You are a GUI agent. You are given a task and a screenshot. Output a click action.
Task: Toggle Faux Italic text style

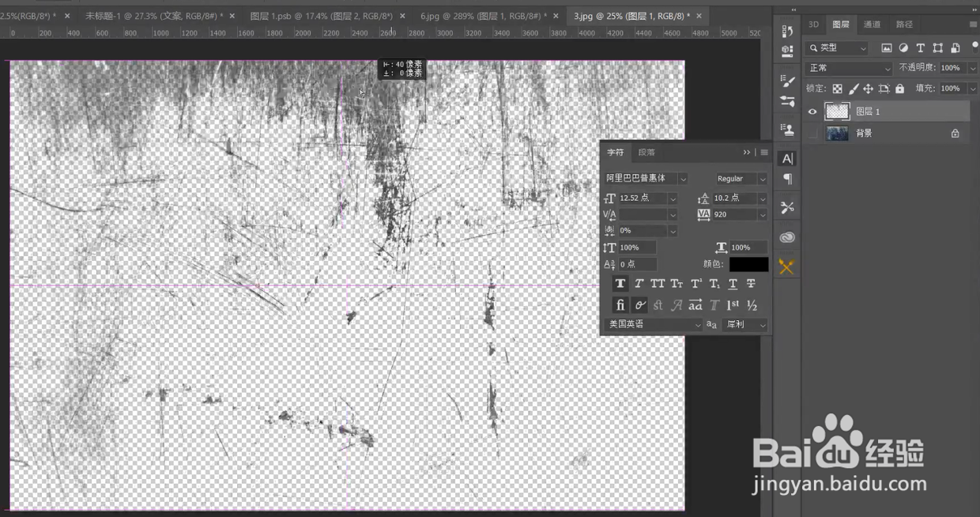(x=639, y=284)
